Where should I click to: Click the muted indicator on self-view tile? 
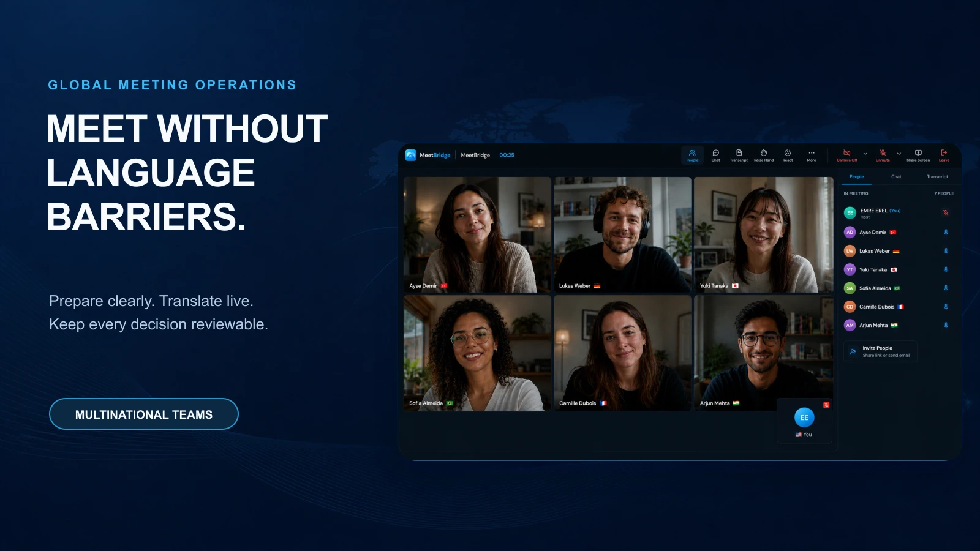(826, 405)
